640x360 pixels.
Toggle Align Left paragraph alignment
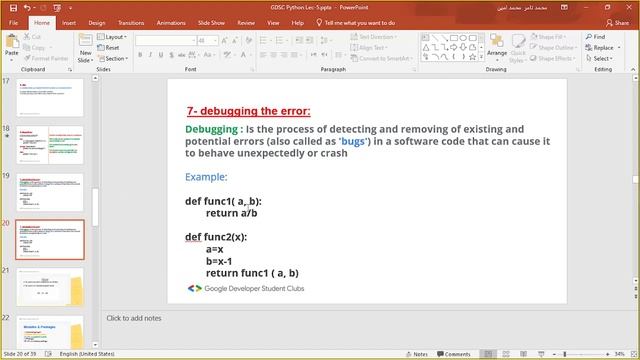click(263, 55)
